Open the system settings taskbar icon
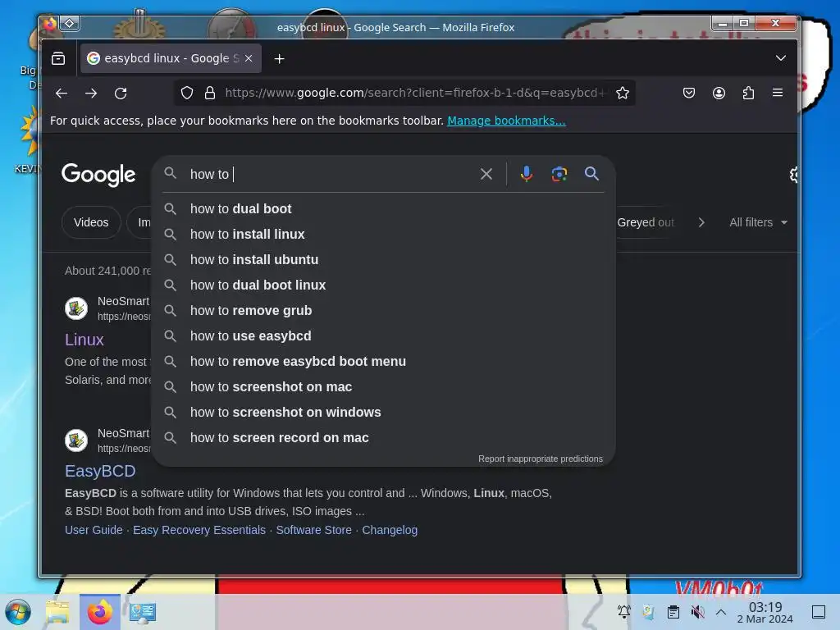840x630 pixels. (143, 612)
